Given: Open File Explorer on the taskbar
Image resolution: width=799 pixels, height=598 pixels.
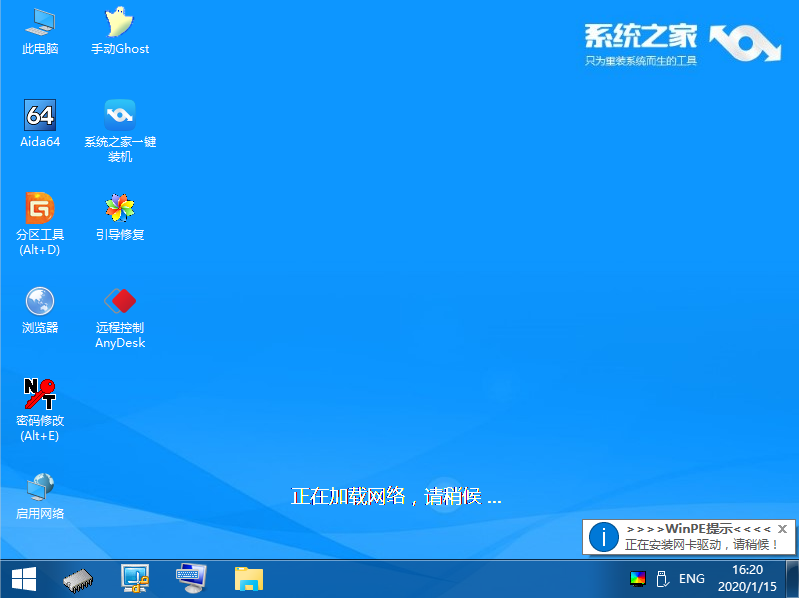Looking at the screenshot, I should (249, 579).
